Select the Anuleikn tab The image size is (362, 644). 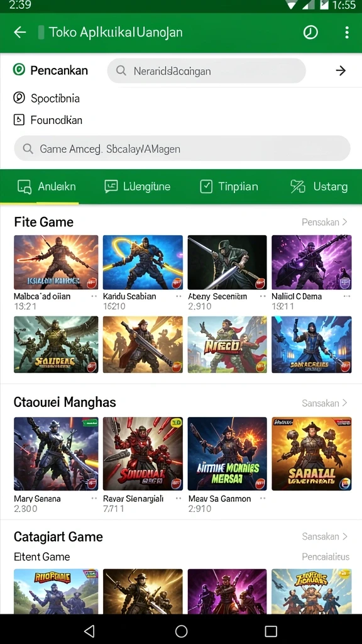[47, 186]
